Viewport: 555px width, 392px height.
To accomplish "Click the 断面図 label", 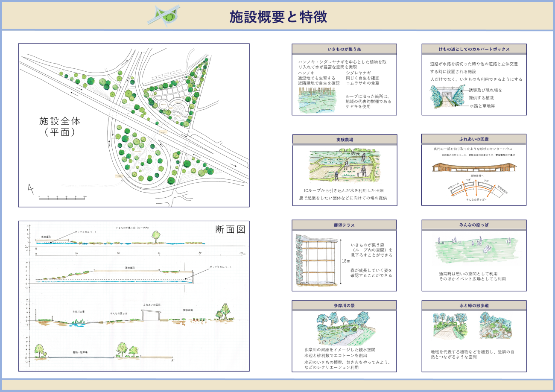I will point(230,229).
